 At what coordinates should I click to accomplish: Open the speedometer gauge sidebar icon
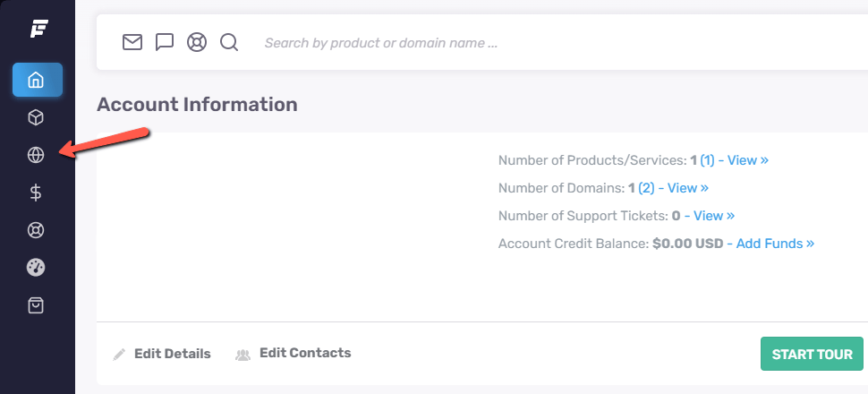click(36, 268)
